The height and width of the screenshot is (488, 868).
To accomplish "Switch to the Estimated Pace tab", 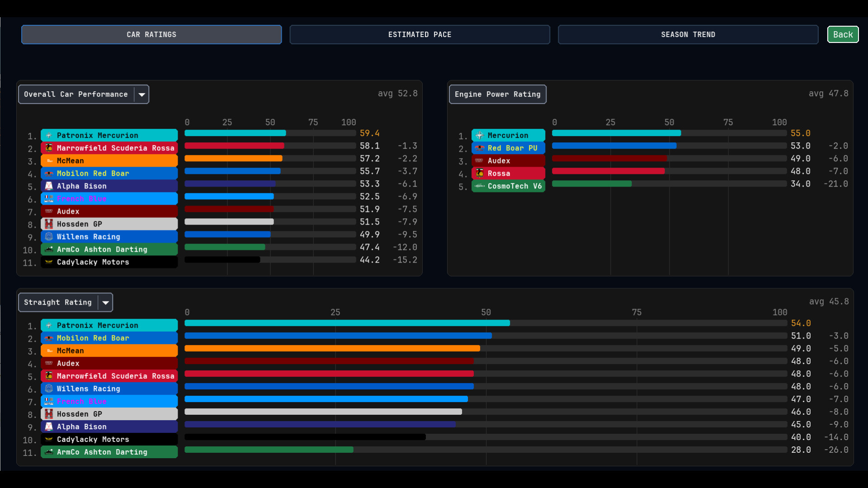I will tap(420, 34).
